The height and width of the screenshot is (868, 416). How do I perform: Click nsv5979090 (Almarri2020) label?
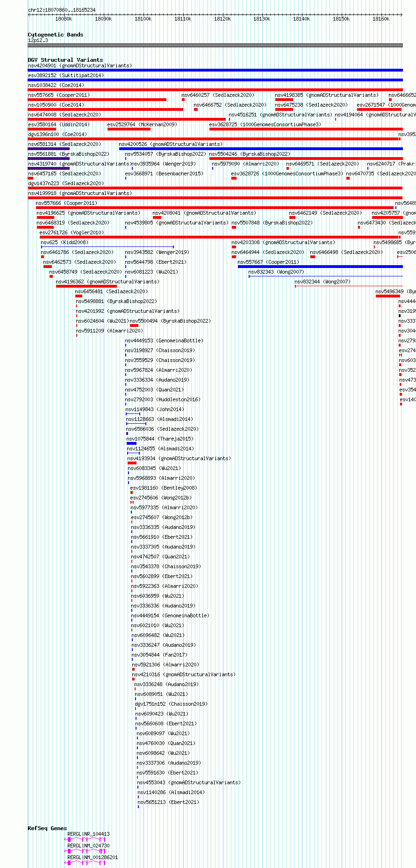pos(245,164)
